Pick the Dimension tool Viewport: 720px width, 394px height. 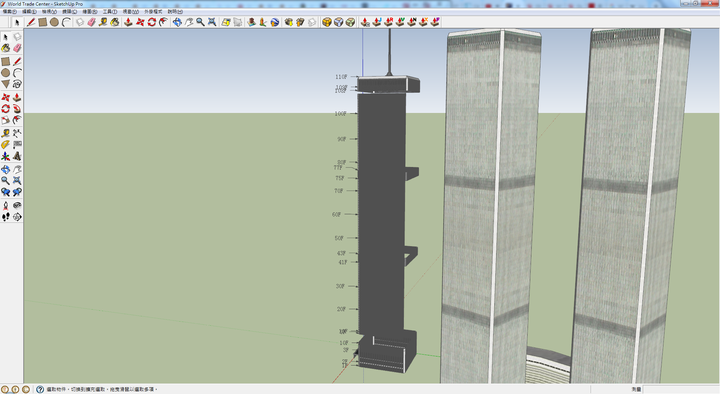(17, 133)
